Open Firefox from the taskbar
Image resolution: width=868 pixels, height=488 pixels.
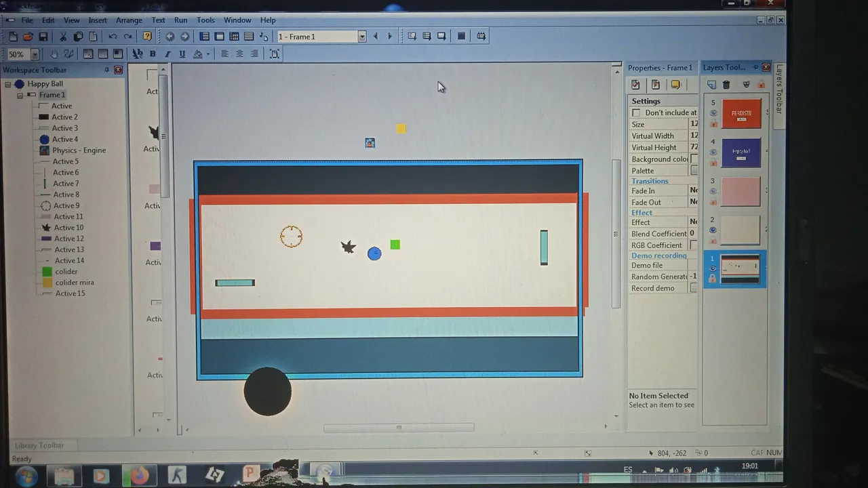point(139,475)
